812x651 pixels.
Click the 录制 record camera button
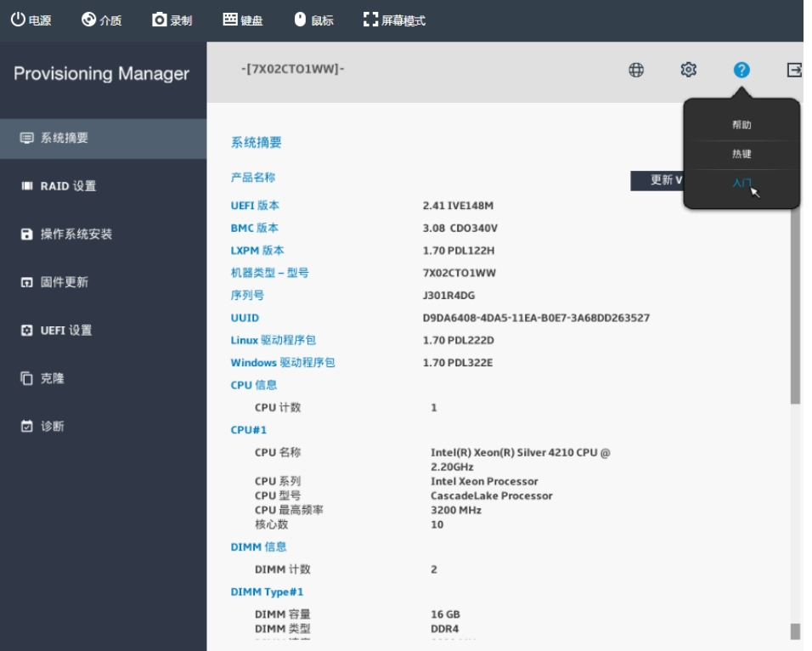pyautogui.click(x=172, y=20)
